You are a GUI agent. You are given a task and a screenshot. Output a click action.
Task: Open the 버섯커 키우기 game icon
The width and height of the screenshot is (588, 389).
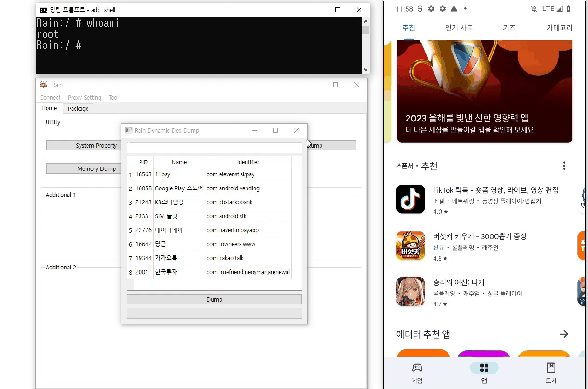click(410, 245)
